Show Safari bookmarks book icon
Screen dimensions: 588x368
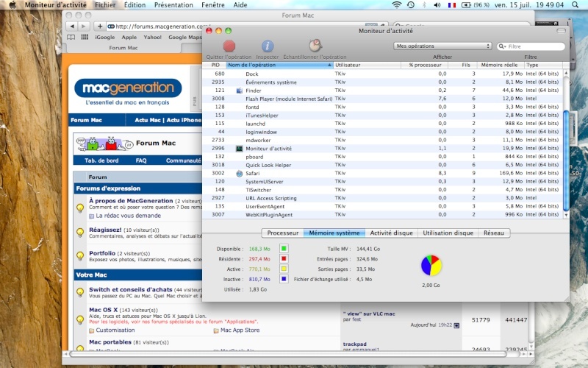click(x=71, y=38)
